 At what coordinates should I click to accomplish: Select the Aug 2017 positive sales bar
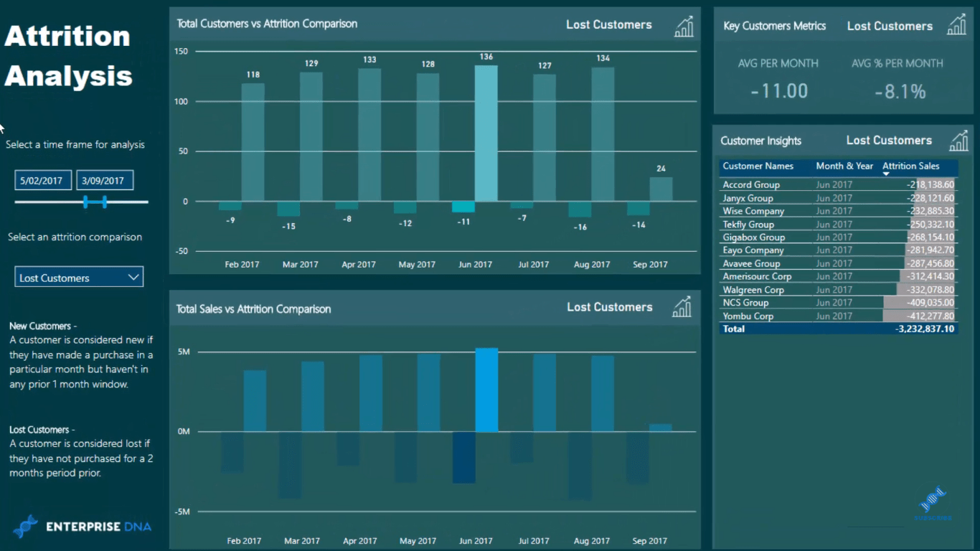point(603,394)
